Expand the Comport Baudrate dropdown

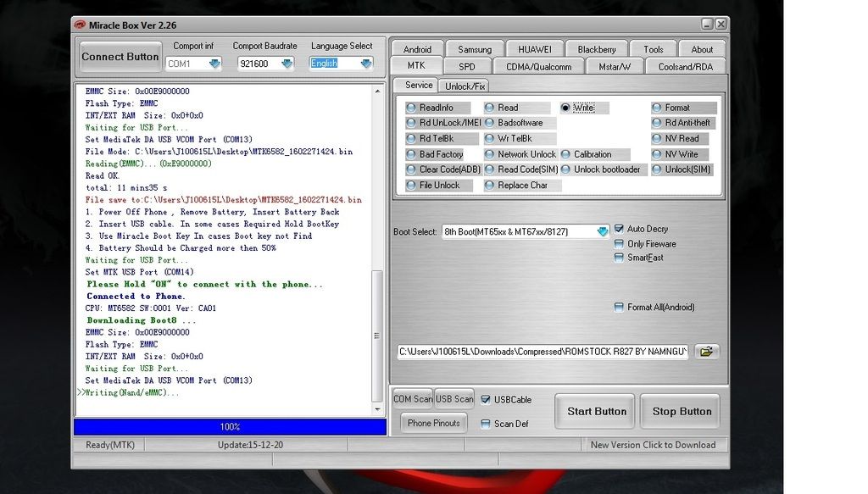[x=287, y=64]
